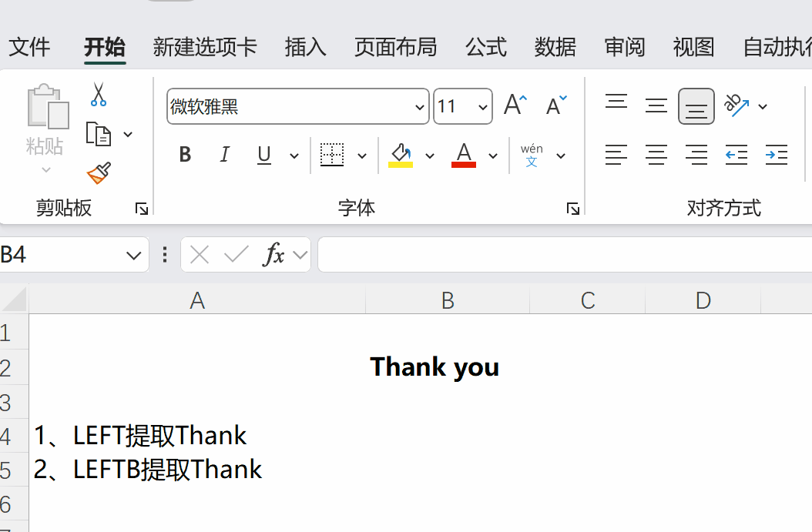This screenshot has width=812, height=532.
Task: Switch to the 公式 tab
Action: (x=486, y=47)
